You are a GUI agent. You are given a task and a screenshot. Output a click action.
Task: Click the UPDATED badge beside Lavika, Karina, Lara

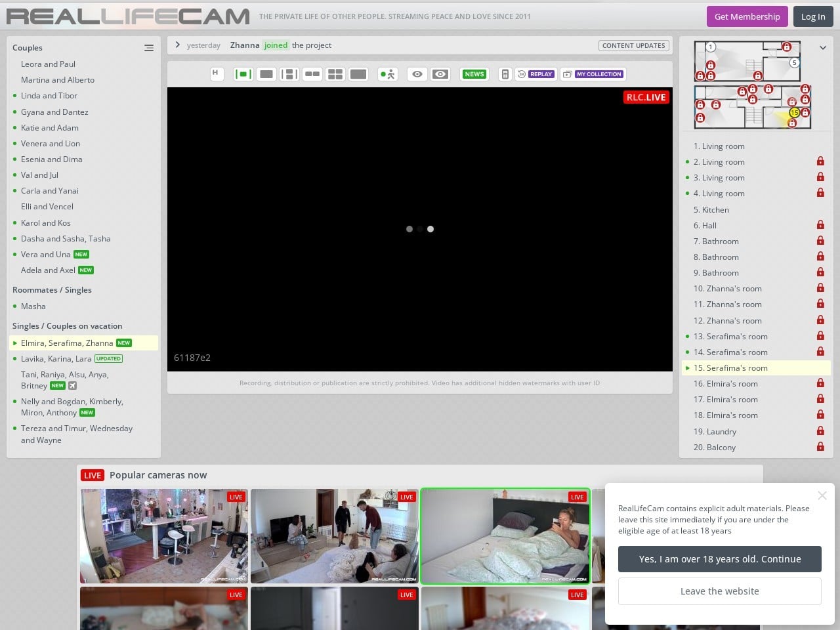point(108,359)
